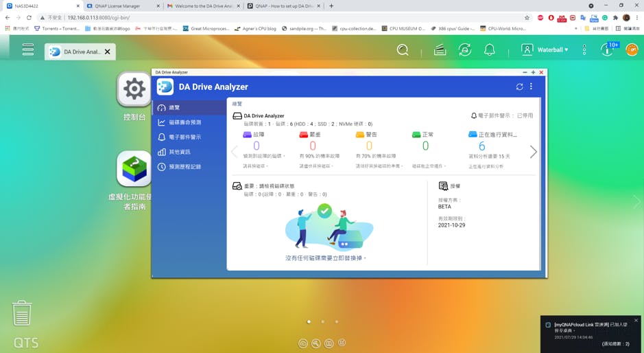
Task: Open DA Drive Analyzer three-dot options menu
Action: pyautogui.click(x=531, y=87)
